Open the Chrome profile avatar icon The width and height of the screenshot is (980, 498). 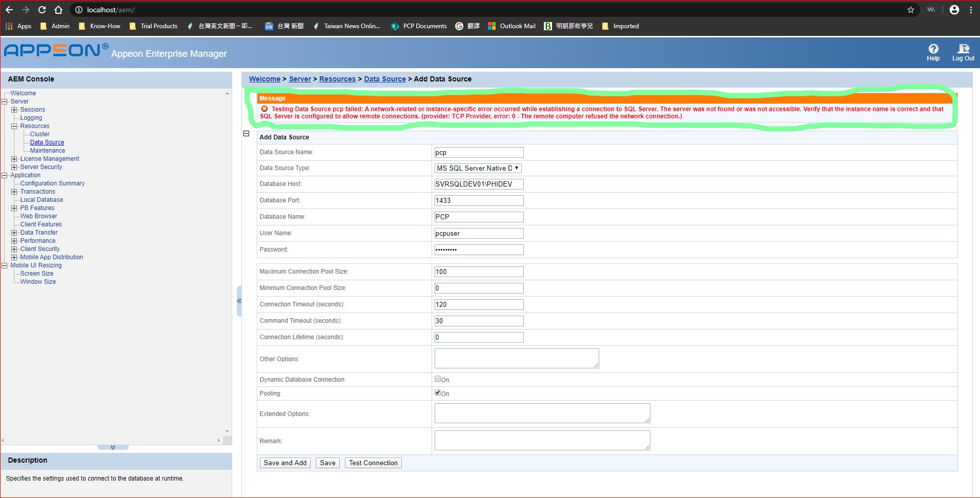tap(954, 10)
